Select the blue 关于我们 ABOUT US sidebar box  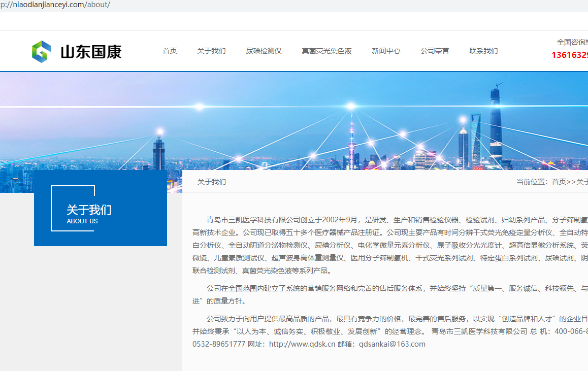100,208
